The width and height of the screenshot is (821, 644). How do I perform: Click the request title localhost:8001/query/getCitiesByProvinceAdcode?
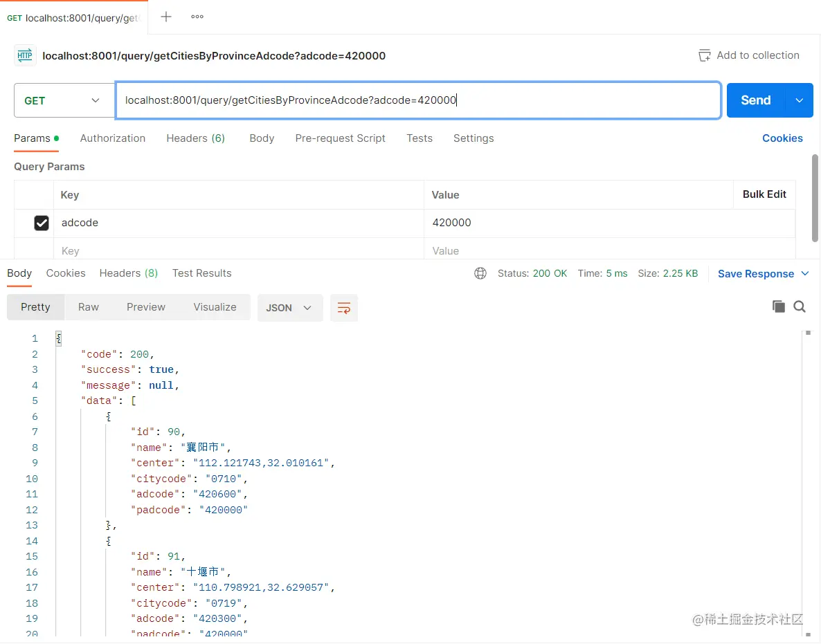click(214, 55)
